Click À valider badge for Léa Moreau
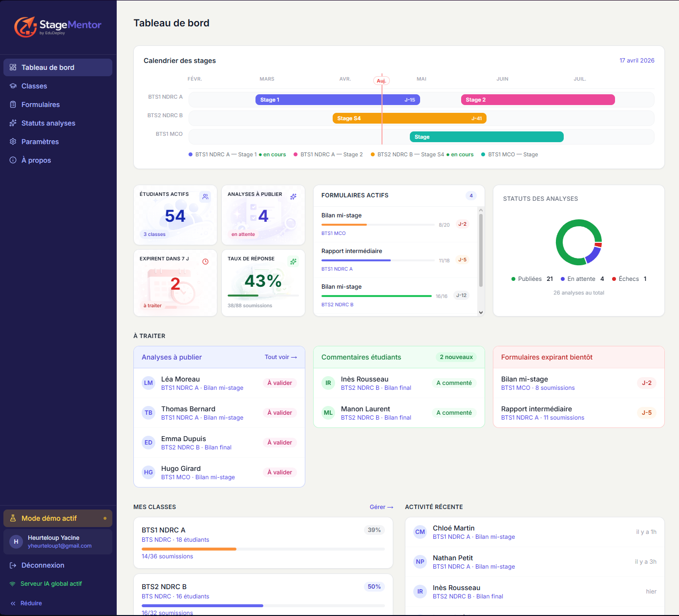 point(279,383)
